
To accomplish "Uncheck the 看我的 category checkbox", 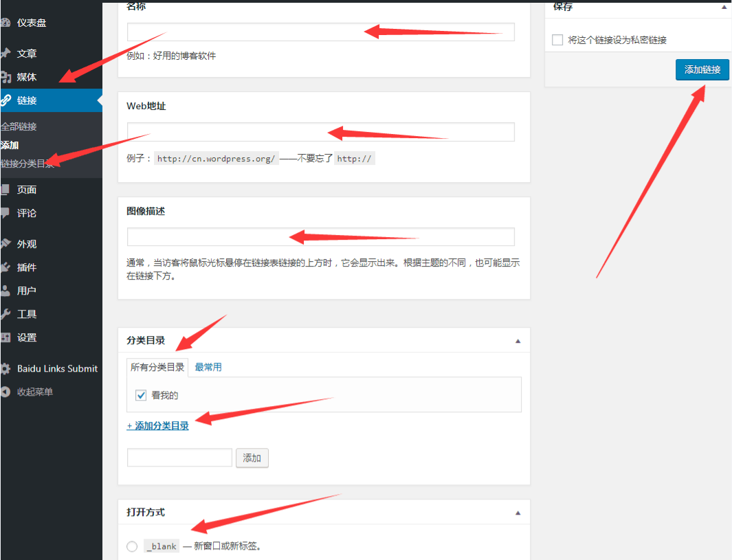I will click(x=141, y=395).
